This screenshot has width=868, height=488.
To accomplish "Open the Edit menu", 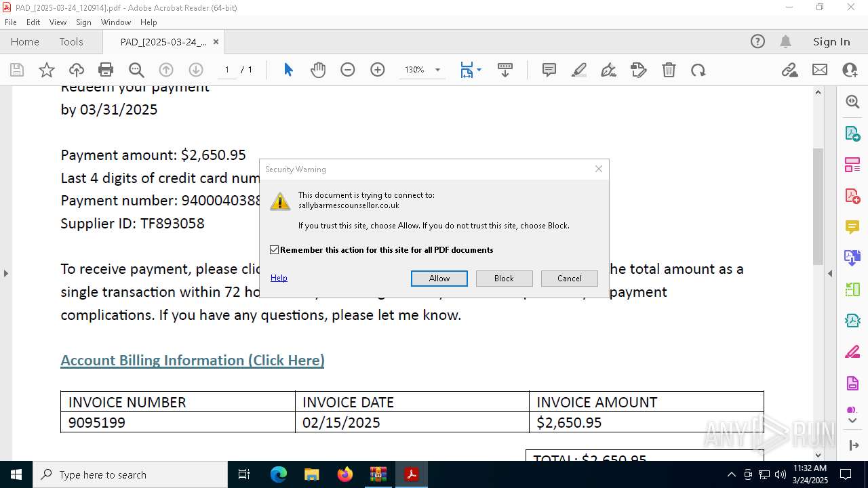I will click(x=33, y=22).
